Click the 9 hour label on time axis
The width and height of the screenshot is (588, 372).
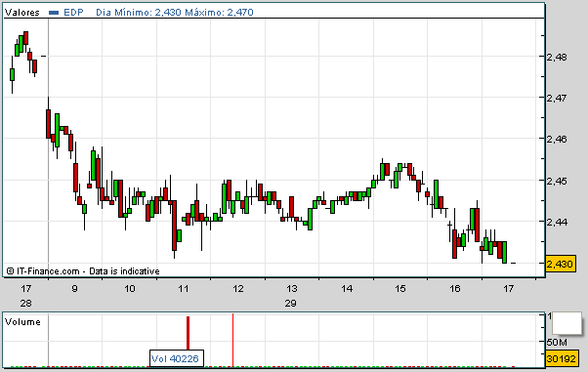[x=75, y=288]
